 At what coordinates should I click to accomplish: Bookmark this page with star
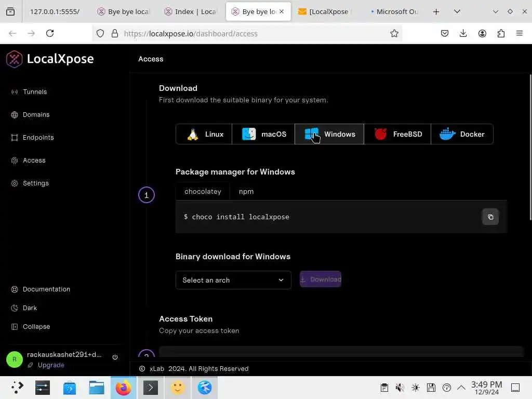pyautogui.click(x=394, y=33)
